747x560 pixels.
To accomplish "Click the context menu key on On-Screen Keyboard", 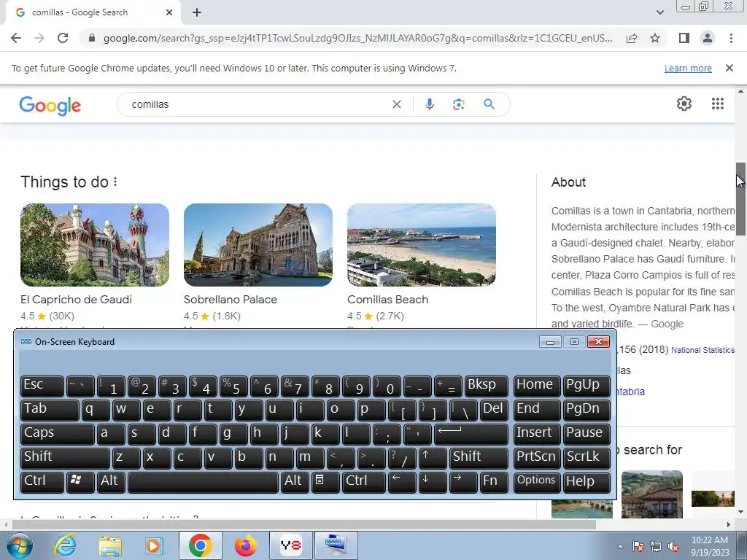I will pos(325,481).
